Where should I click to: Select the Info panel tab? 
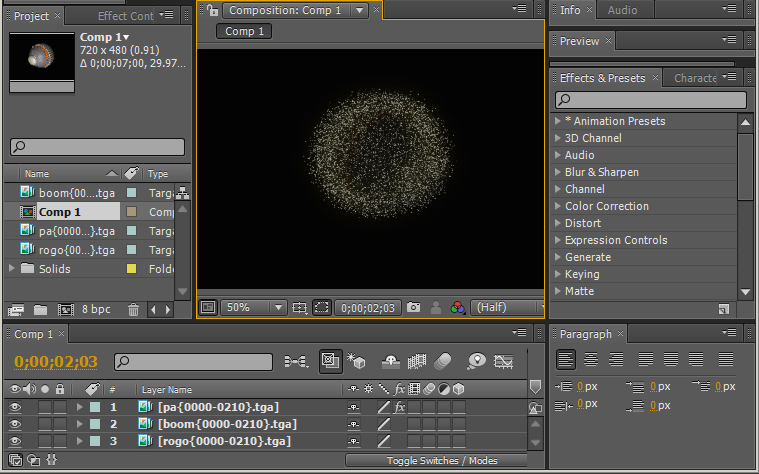pos(570,10)
